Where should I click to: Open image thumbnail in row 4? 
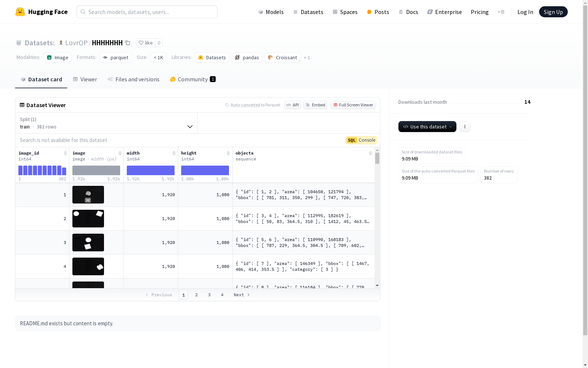point(88,266)
